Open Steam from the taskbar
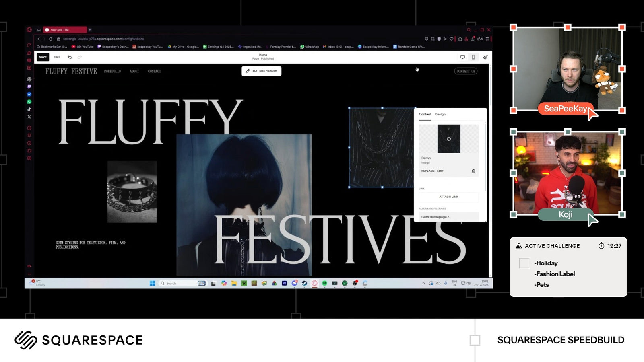The width and height of the screenshot is (644, 362). (x=304, y=283)
